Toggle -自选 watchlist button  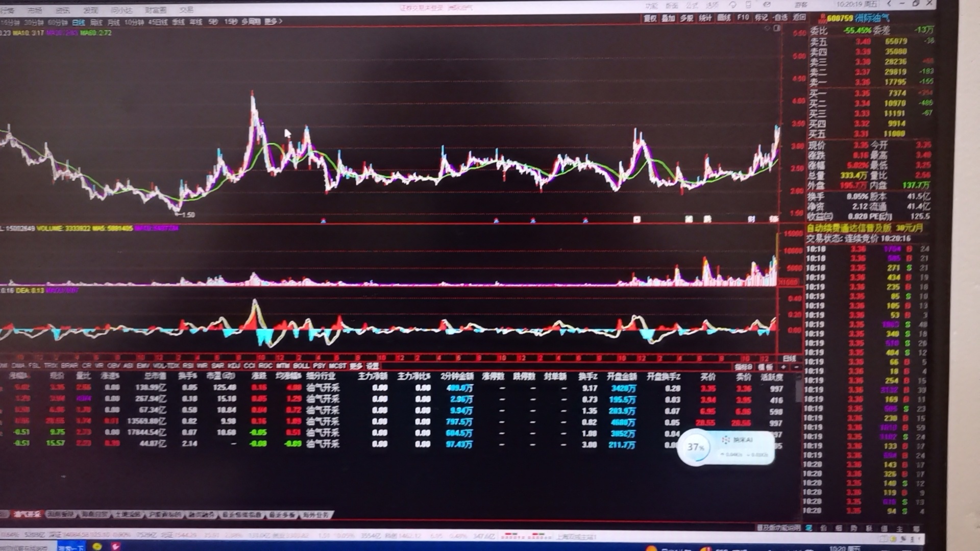click(780, 17)
